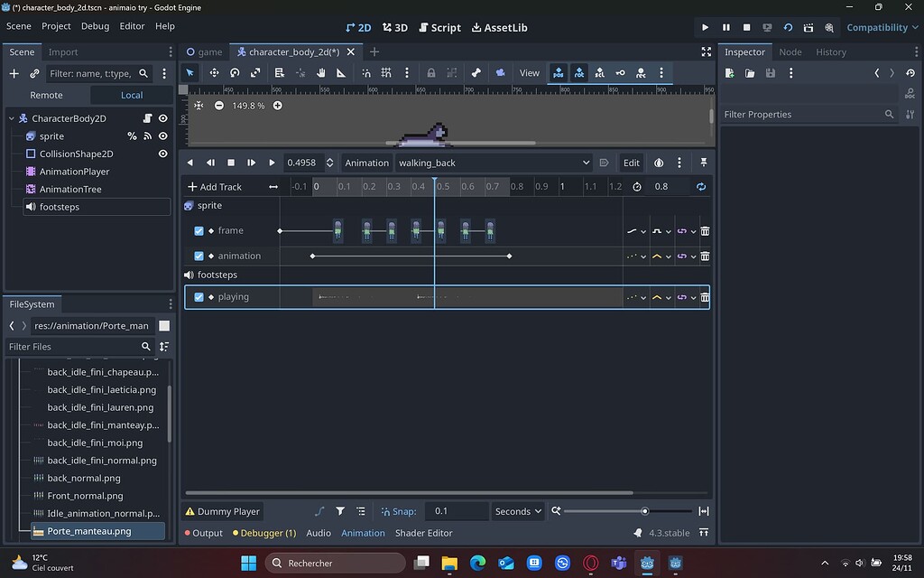924x578 pixels.
Task: Toggle visibility of the sprite node
Action: coord(163,135)
